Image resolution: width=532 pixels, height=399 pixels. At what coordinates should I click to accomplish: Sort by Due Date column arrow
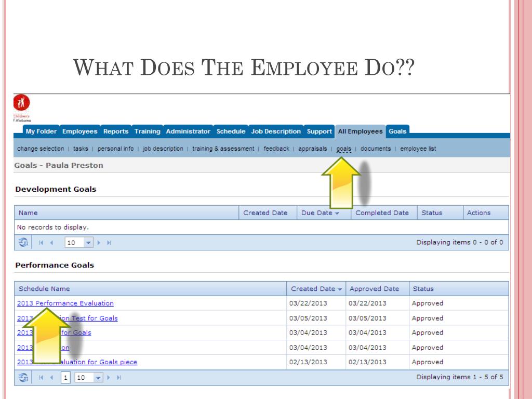pos(337,213)
